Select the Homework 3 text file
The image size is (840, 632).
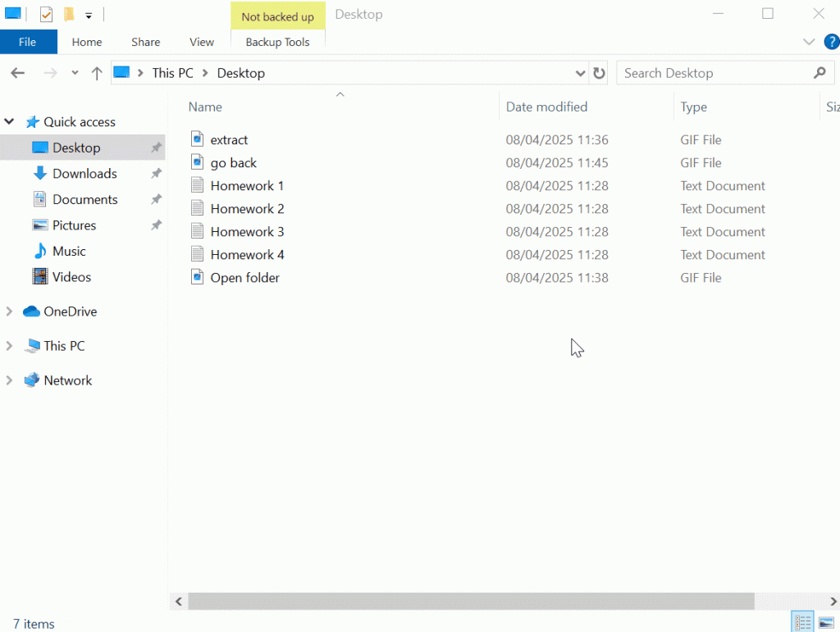[247, 232]
